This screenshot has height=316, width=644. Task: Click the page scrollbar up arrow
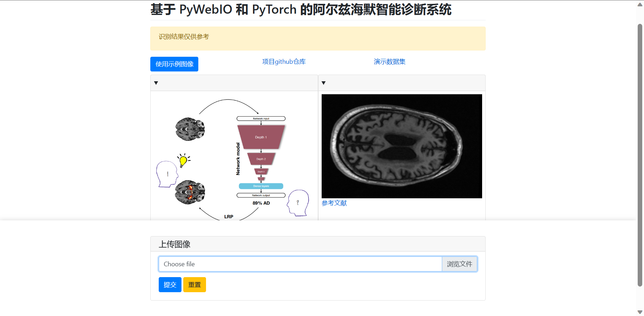click(640, 5)
